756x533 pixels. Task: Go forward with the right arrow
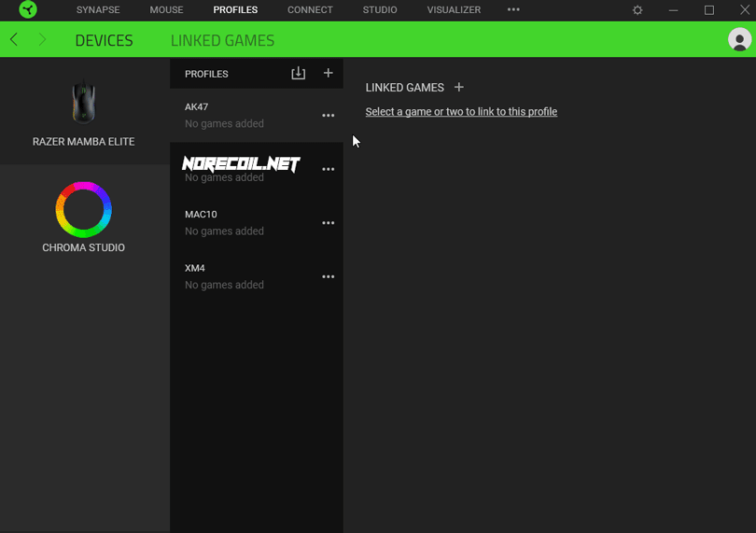(x=42, y=39)
